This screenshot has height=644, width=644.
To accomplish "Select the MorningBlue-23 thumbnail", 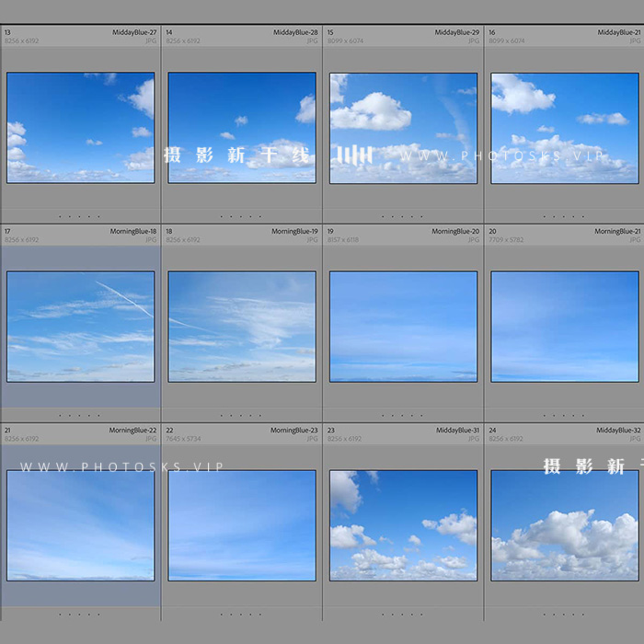I will point(242,525).
